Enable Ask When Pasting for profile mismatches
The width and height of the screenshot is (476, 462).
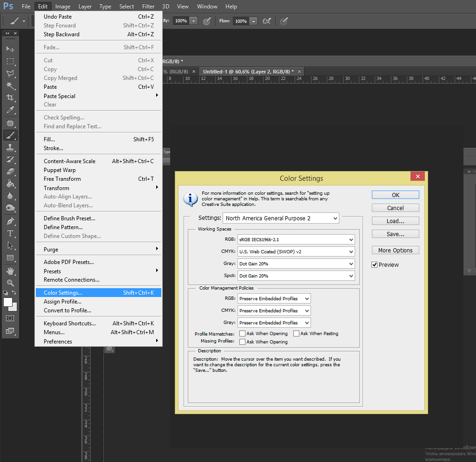pyautogui.click(x=297, y=334)
